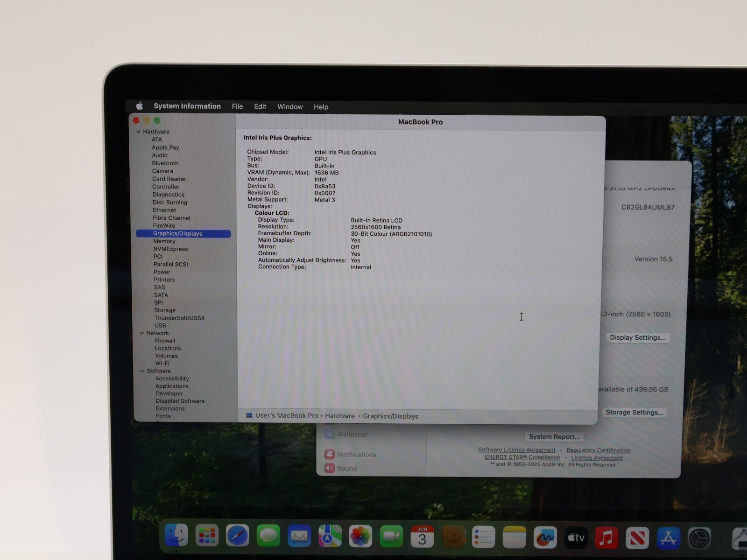
Task: Open Messages app in the Dock
Action: pos(268,536)
